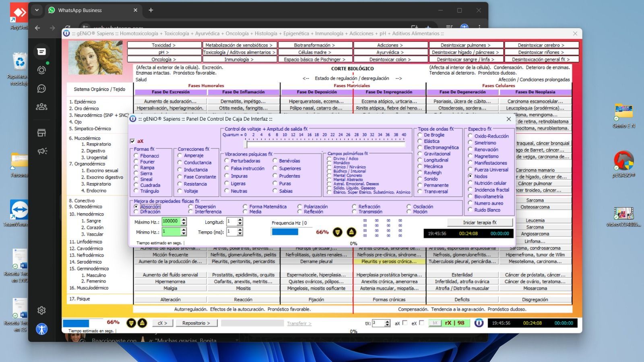644x362 pixels.
Task: Uncheck the aX checkbox in control panel
Action: click(132, 141)
